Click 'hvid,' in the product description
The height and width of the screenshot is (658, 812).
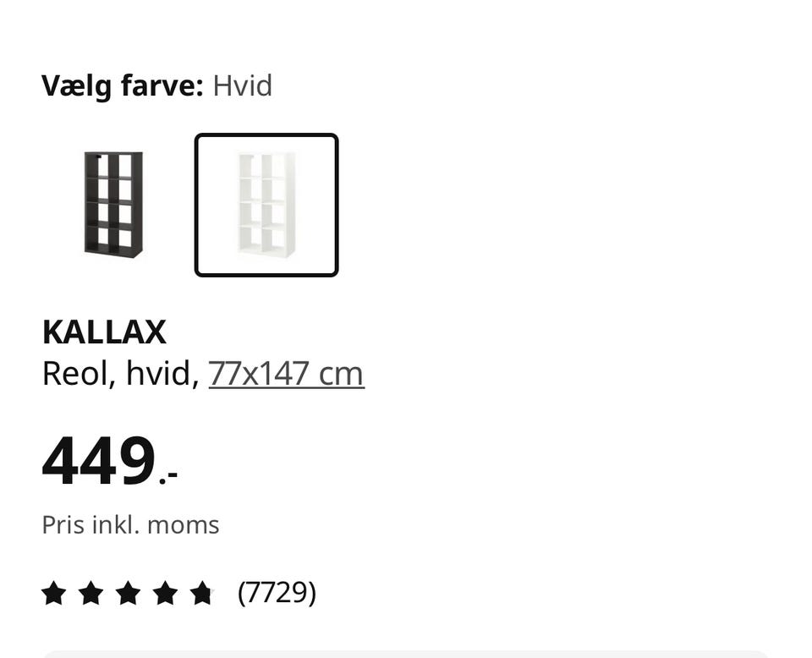(x=162, y=373)
